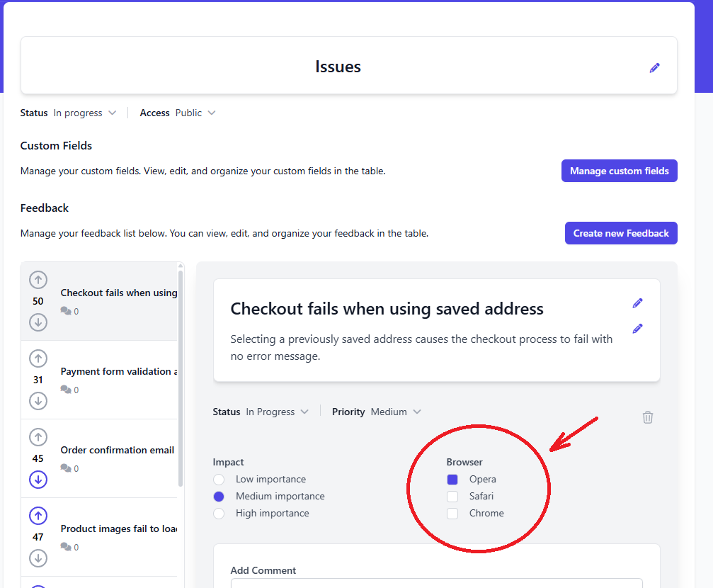Click vote count 47
This screenshot has width=713, height=588.
pos(38,538)
